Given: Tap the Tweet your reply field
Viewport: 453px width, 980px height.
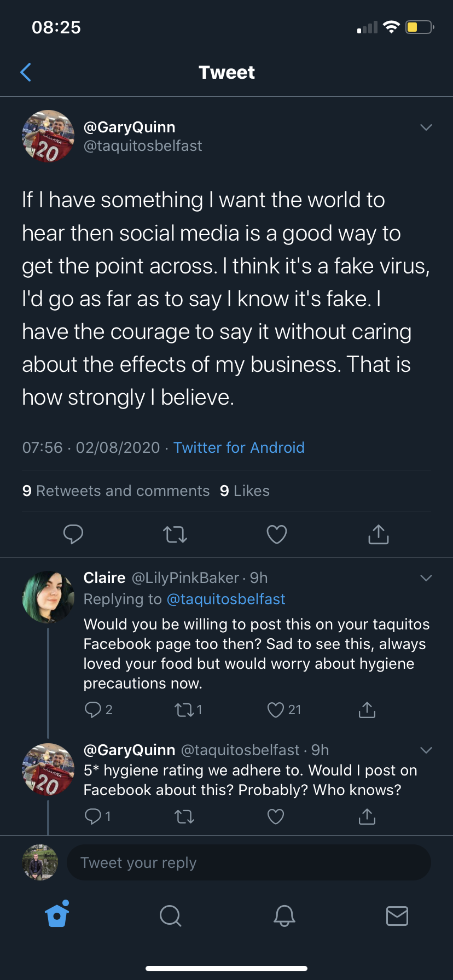Looking at the screenshot, I should [x=248, y=862].
